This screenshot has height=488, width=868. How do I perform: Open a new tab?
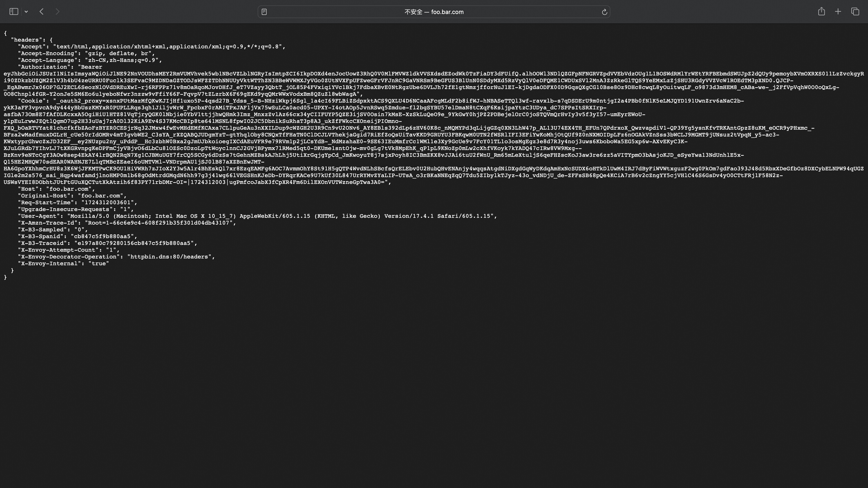pyautogui.click(x=838, y=12)
